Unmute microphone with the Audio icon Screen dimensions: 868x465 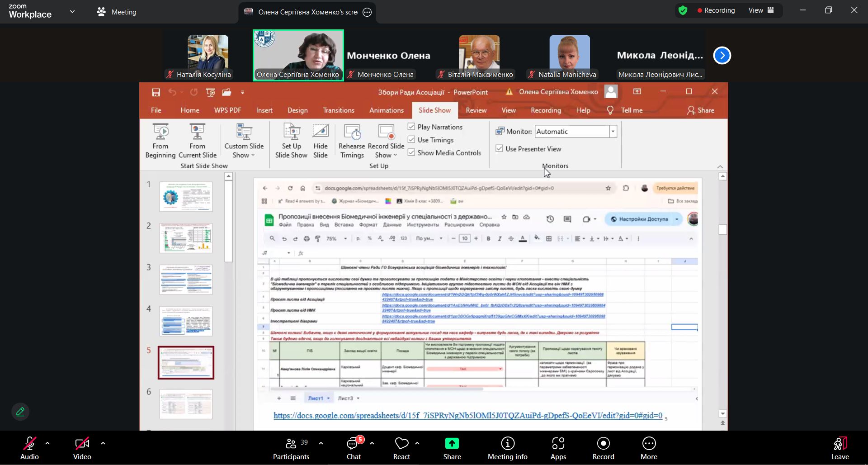29,444
